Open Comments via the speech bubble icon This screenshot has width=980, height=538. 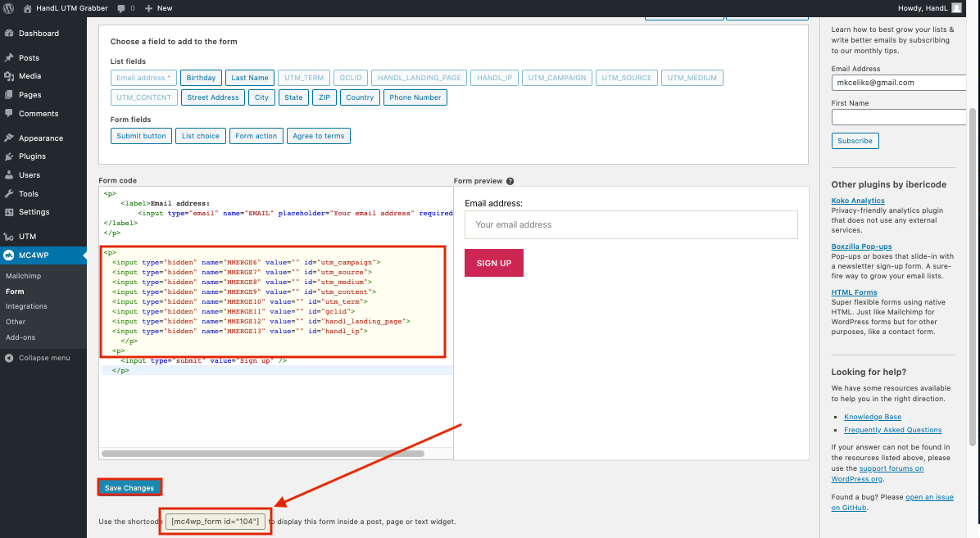tap(121, 7)
